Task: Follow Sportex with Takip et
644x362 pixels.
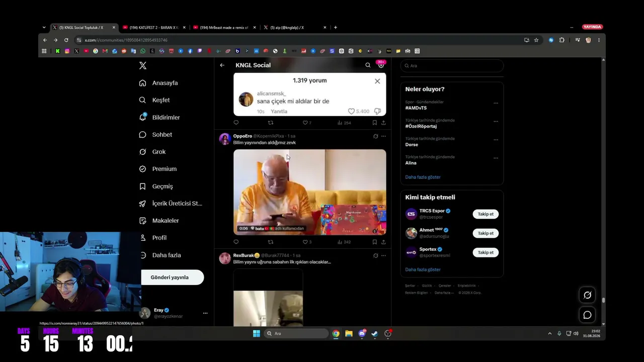Action: point(486,252)
